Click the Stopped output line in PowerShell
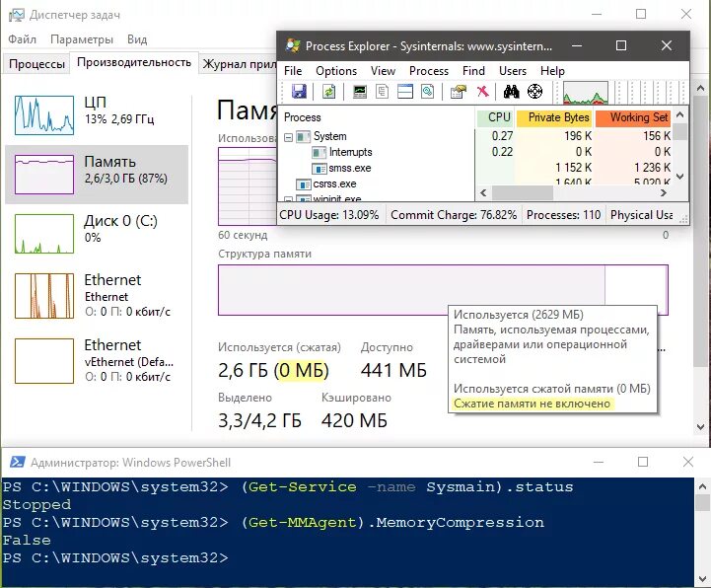 [36, 504]
